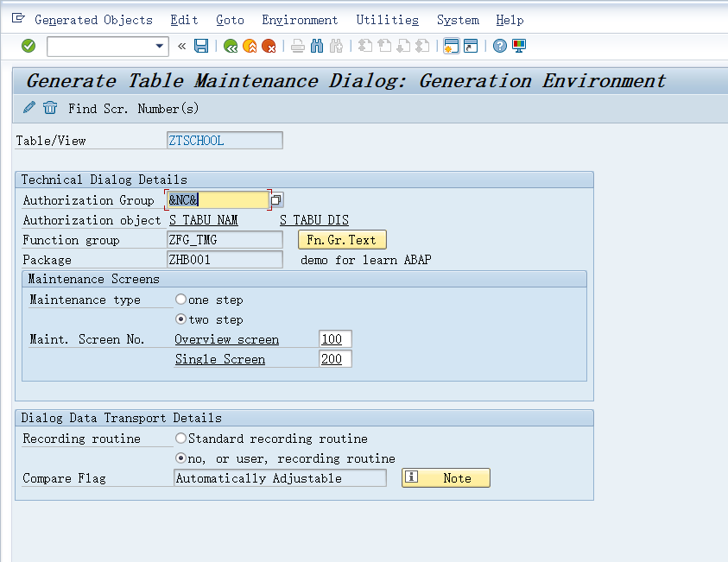Click the orange Exit icon
Image resolution: width=728 pixels, height=562 pixels.
(x=250, y=46)
